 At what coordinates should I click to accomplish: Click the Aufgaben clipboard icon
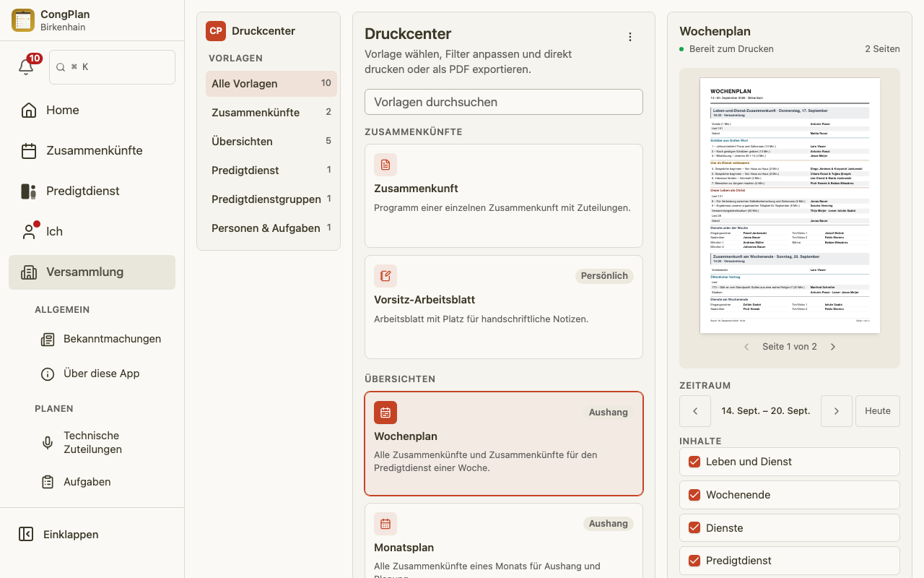click(x=48, y=482)
